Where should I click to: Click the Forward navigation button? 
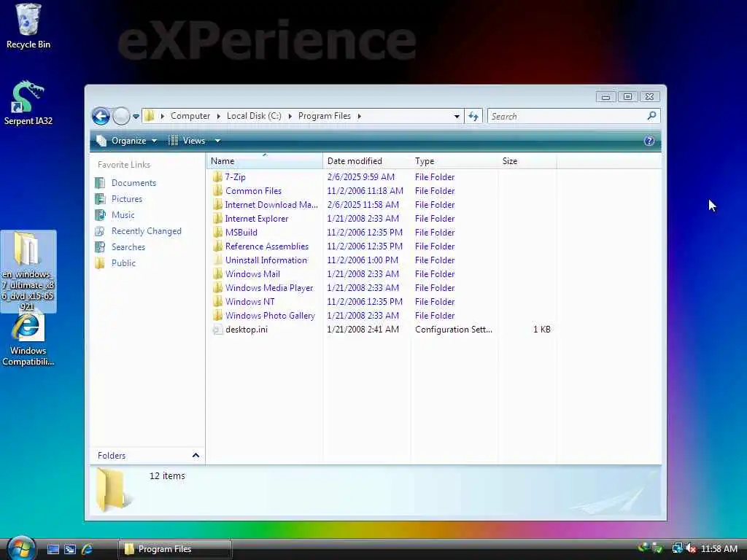click(x=121, y=116)
